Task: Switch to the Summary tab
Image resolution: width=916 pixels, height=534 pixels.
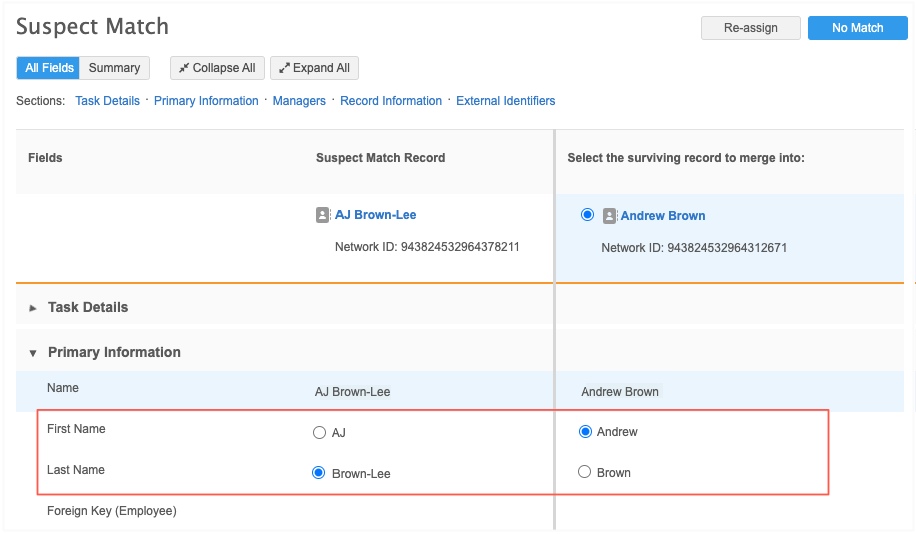Action: [x=114, y=68]
